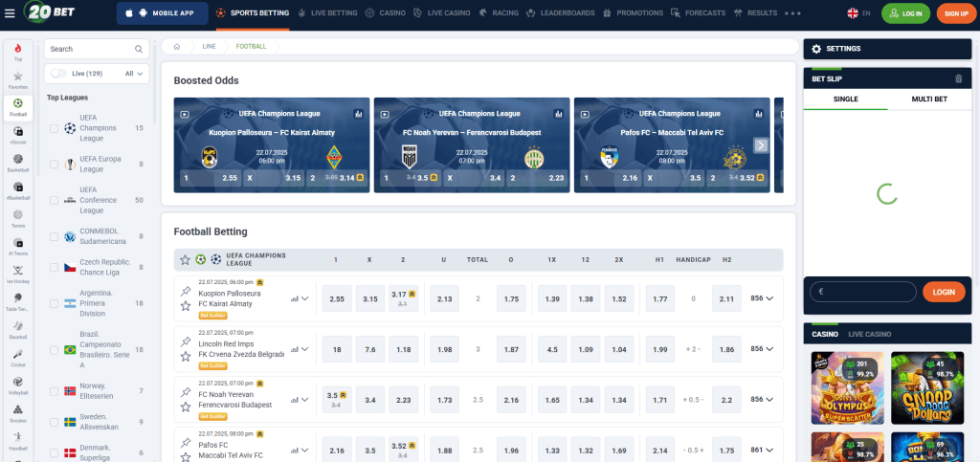980x462 pixels.
Task: Check the UEFA Conference League checkbox
Action: pyautogui.click(x=54, y=201)
